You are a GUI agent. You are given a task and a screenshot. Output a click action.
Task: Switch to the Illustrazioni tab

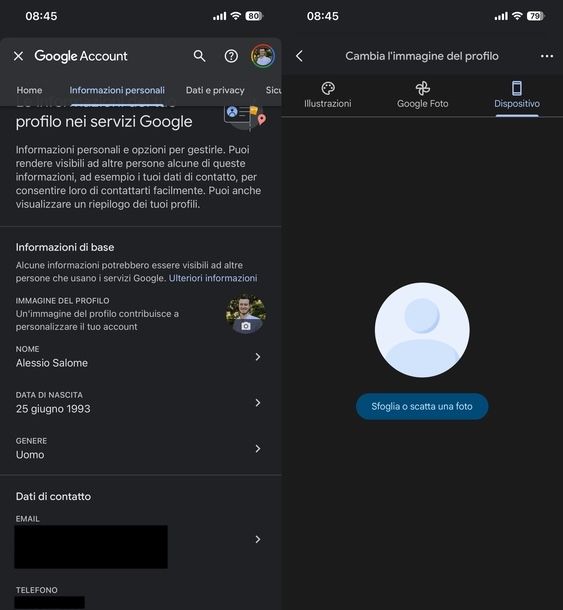(x=328, y=95)
